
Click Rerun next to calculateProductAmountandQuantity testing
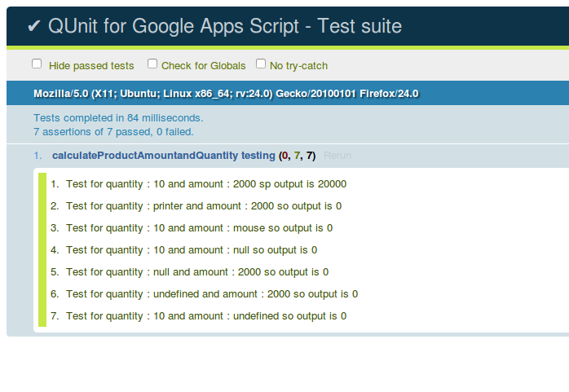(x=337, y=156)
